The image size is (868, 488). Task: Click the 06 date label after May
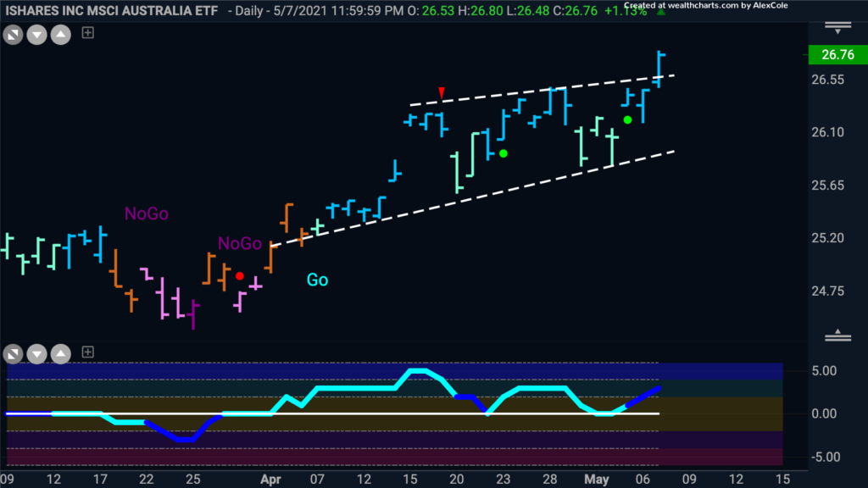click(x=643, y=480)
